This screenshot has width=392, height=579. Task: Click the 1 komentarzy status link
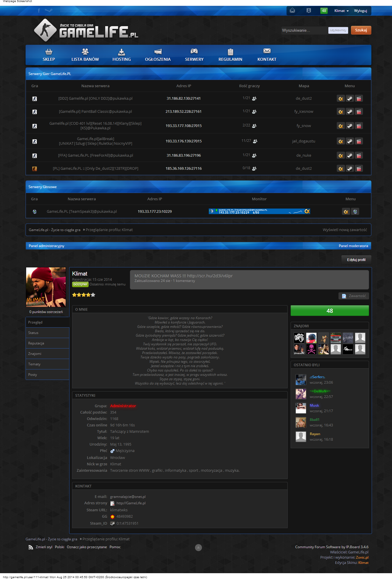(x=184, y=281)
